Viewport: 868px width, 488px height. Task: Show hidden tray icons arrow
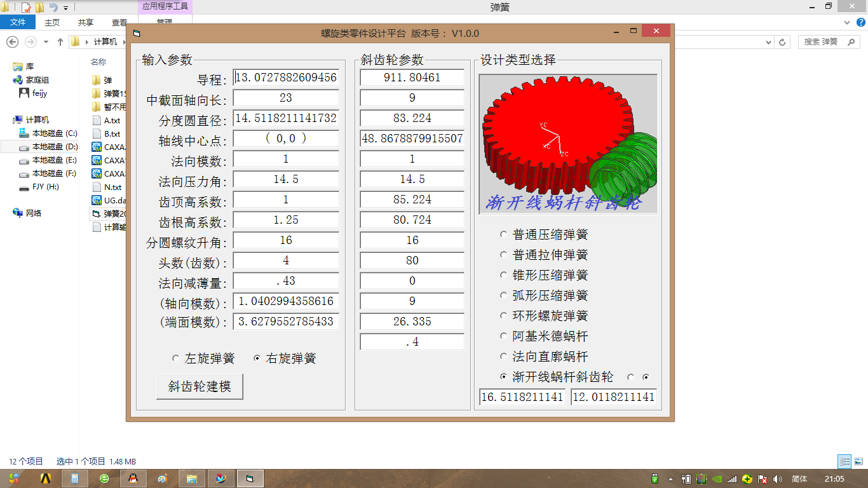pos(670,478)
